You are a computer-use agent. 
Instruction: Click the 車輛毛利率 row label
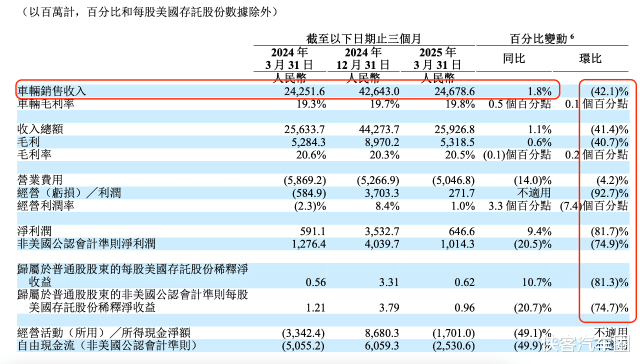(46, 104)
